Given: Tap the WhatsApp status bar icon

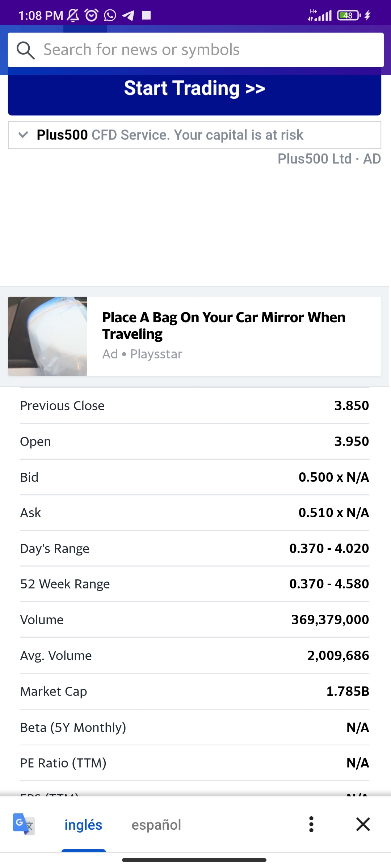Looking at the screenshot, I should click(110, 15).
